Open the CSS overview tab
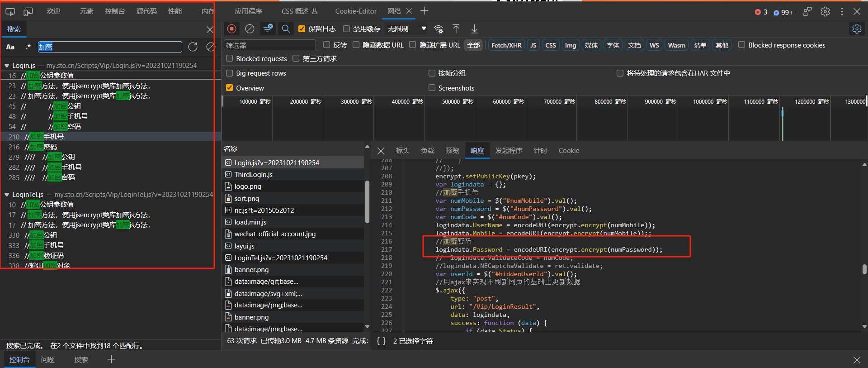 (299, 11)
